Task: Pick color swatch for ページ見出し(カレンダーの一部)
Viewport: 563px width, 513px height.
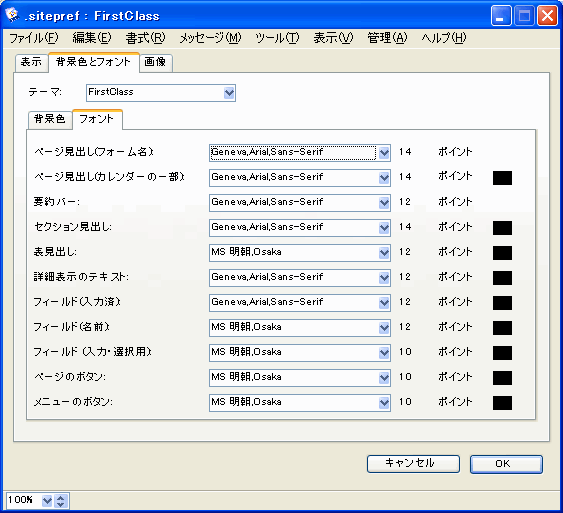Action: pyautogui.click(x=502, y=178)
